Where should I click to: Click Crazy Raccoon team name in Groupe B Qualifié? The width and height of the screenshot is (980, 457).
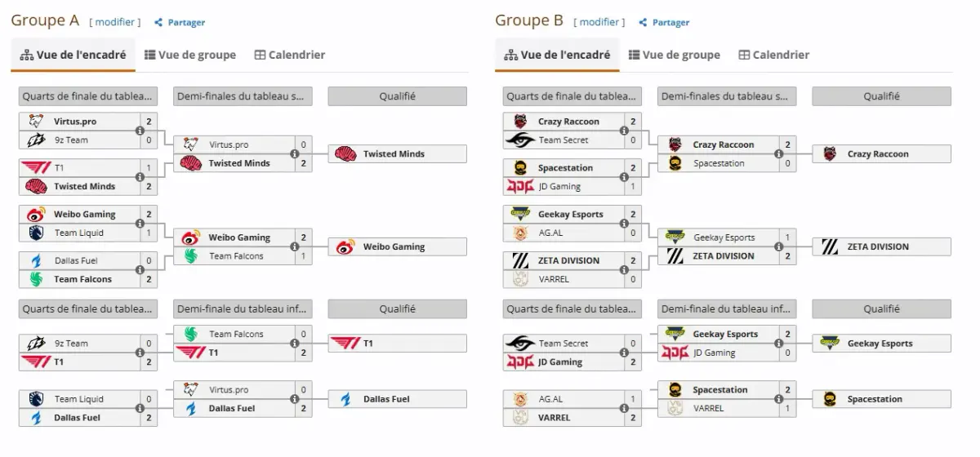point(878,153)
